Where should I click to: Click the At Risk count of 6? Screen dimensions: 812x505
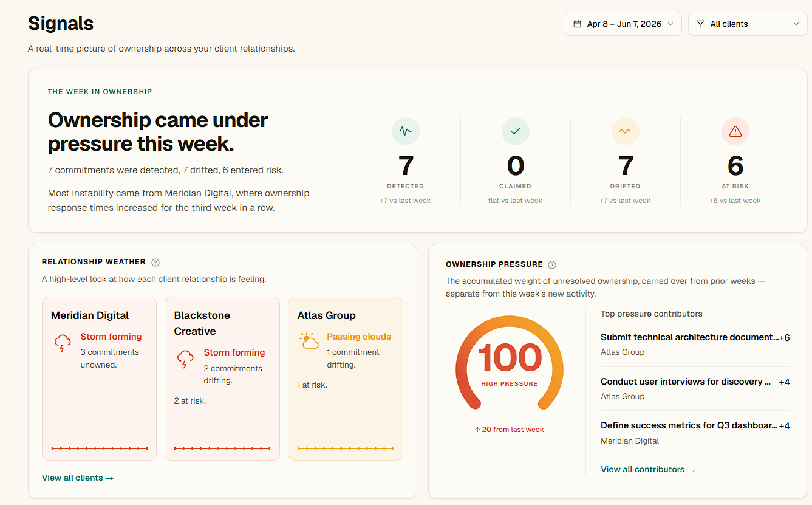pyautogui.click(x=735, y=166)
